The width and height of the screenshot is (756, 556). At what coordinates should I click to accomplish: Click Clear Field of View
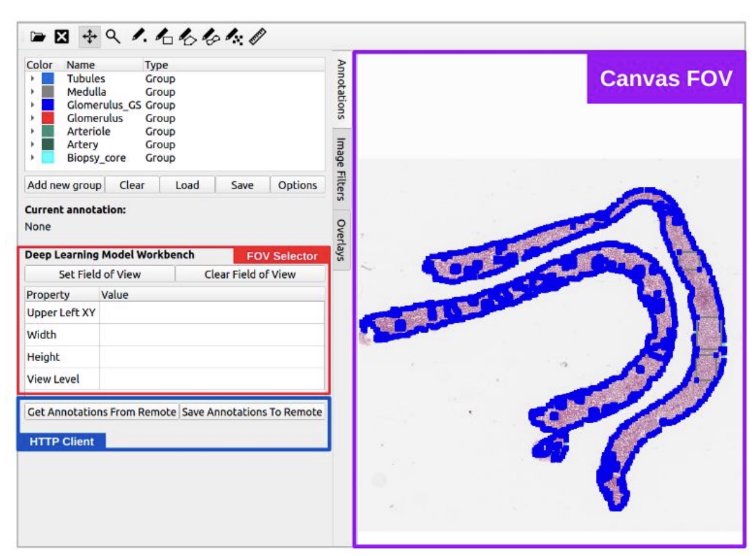250,274
